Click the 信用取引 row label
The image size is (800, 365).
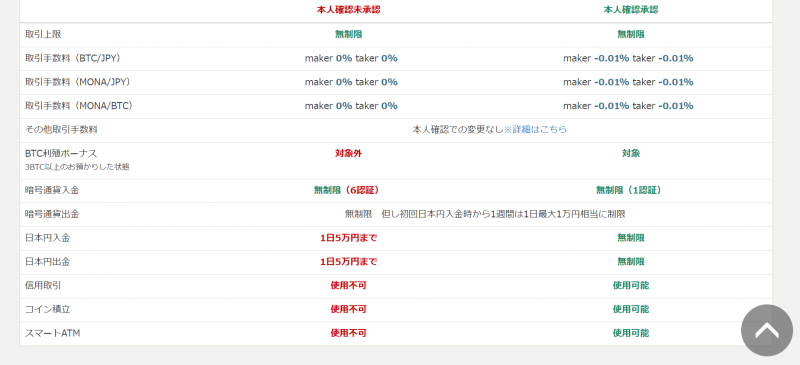(43, 285)
